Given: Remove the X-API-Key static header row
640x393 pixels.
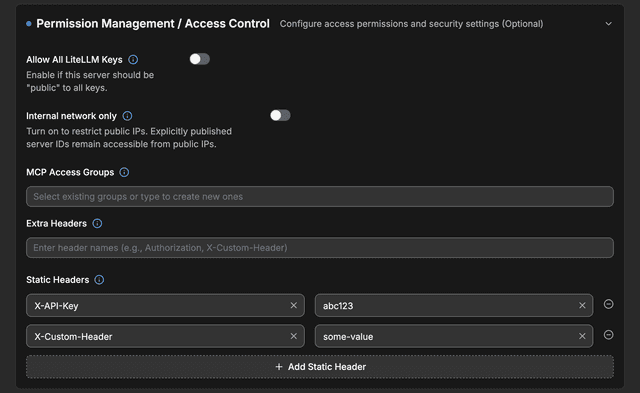Looking at the screenshot, I should [609, 304].
